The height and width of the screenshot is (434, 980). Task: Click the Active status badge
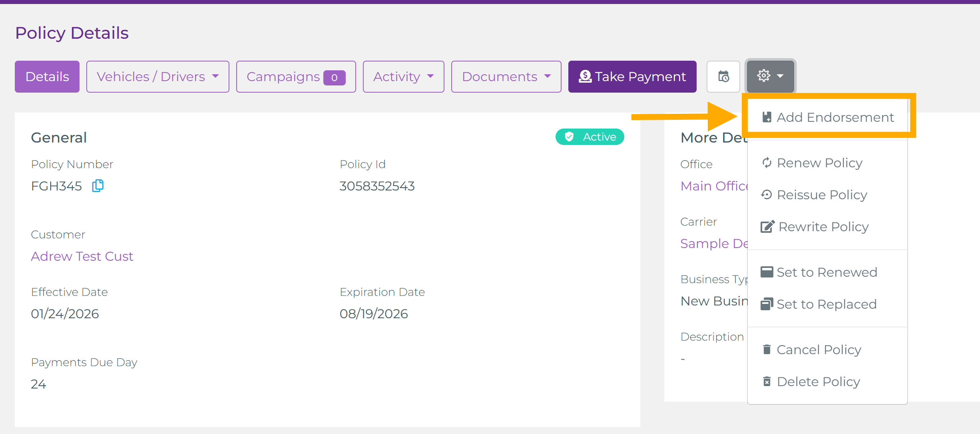point(590,137)
